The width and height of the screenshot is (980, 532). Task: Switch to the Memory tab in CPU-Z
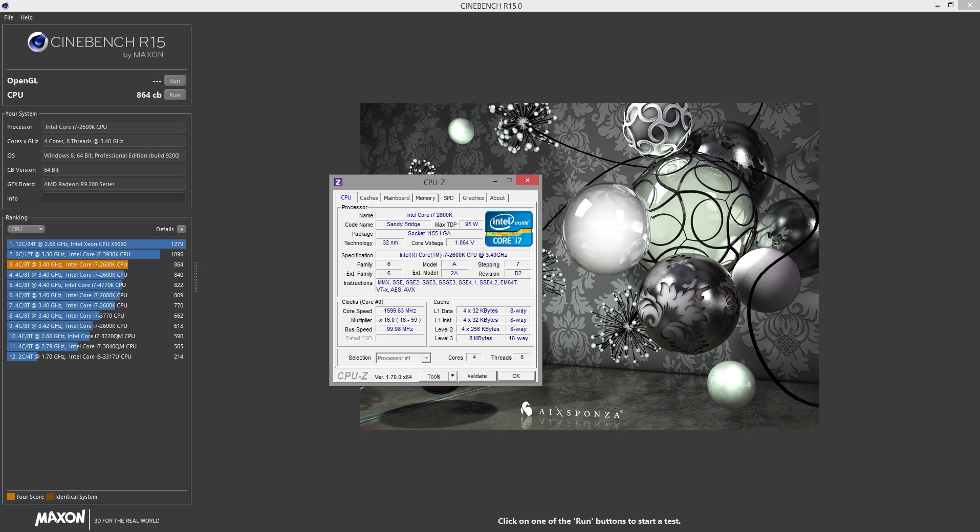[x=425, y=198]
